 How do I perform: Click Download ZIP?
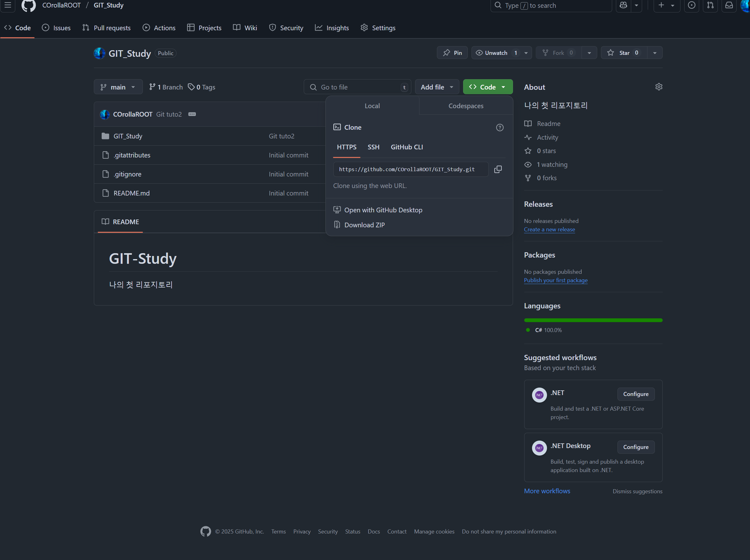click(x=364, y=225)
